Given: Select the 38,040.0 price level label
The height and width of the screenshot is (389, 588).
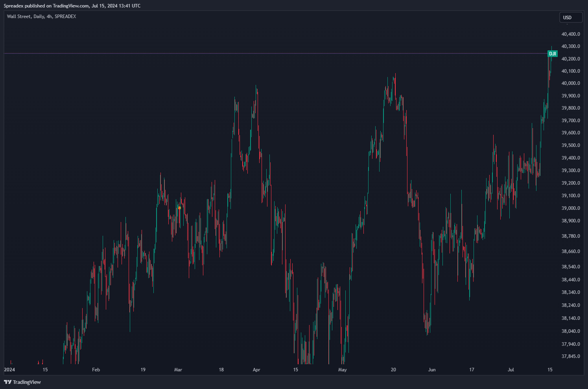Looking at the screenshot, I should [x=571, y=331].
